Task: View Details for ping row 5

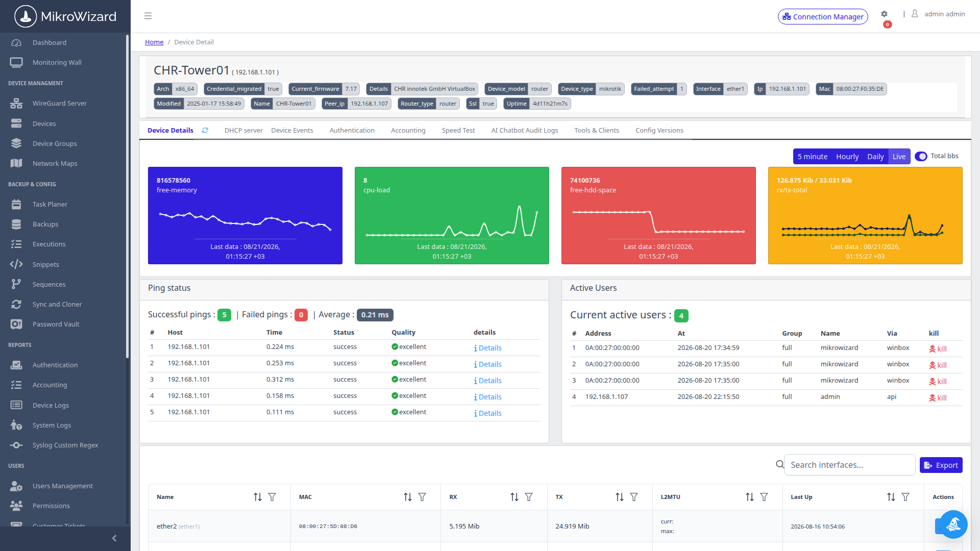Action: [x=487, y=413]
